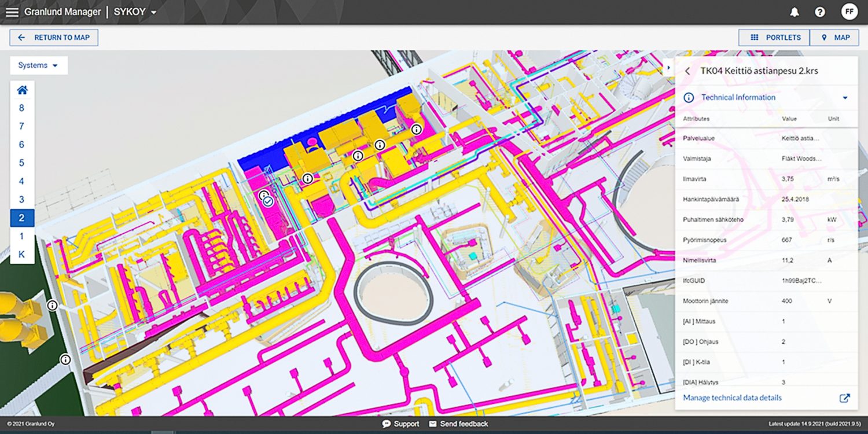Screen dimensions: 868x434
Task: Collapse the Technical Information section
Action: 845,98
